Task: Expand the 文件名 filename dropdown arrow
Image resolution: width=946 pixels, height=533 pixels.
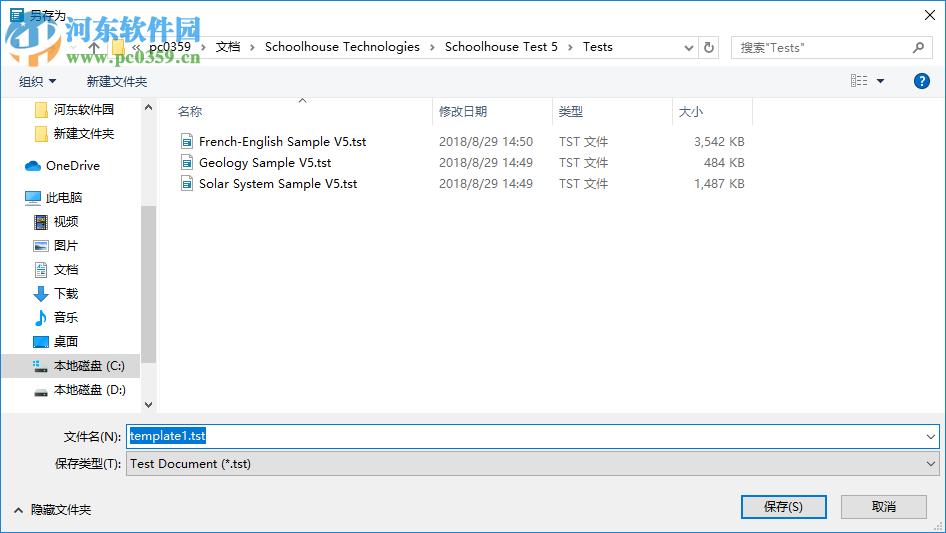Action: pos(930,436)
